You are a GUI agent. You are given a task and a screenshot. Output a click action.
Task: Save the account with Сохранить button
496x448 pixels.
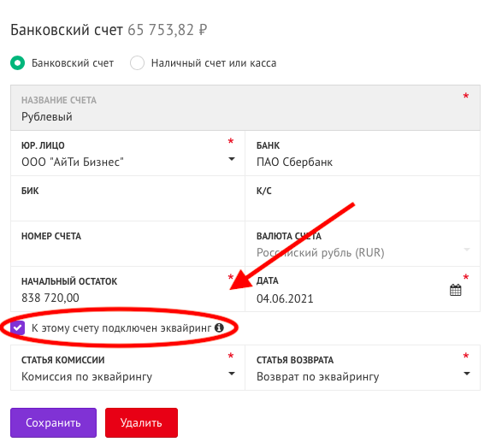tap(54, 422)
